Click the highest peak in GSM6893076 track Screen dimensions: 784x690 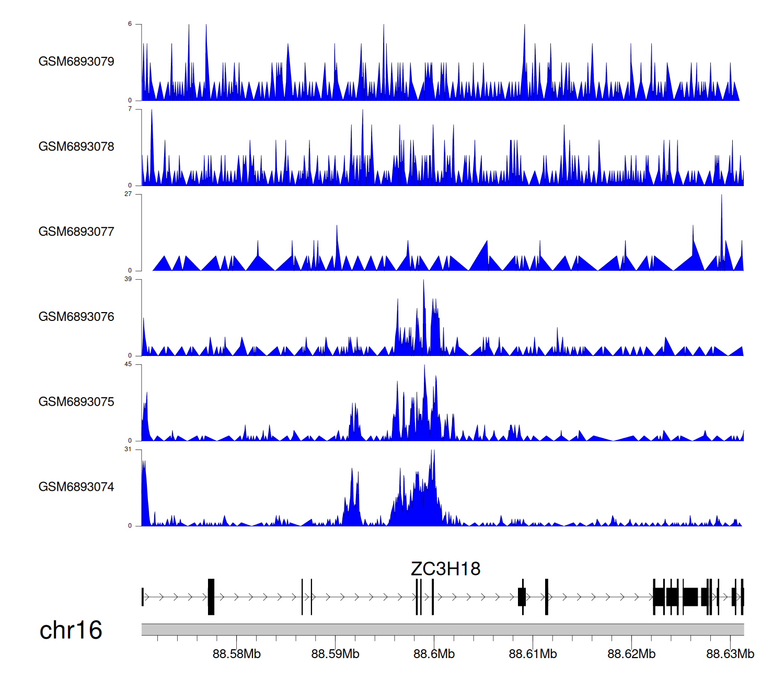point(423,283)
